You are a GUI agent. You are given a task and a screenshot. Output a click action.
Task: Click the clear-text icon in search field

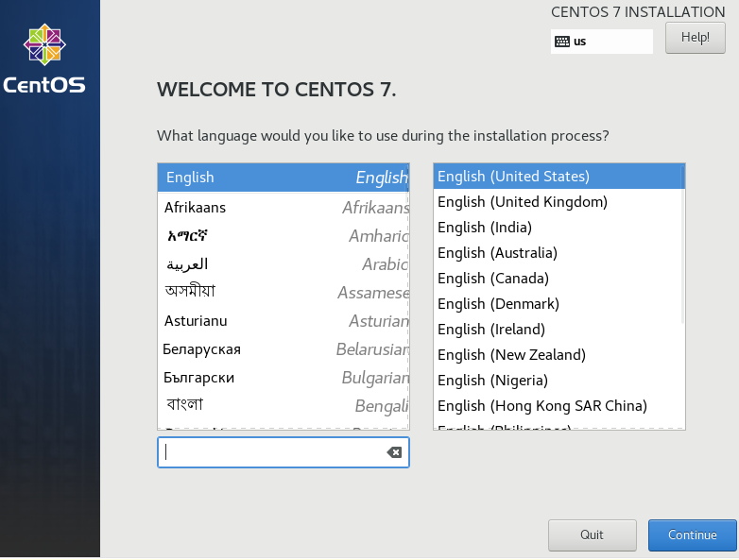394,452
